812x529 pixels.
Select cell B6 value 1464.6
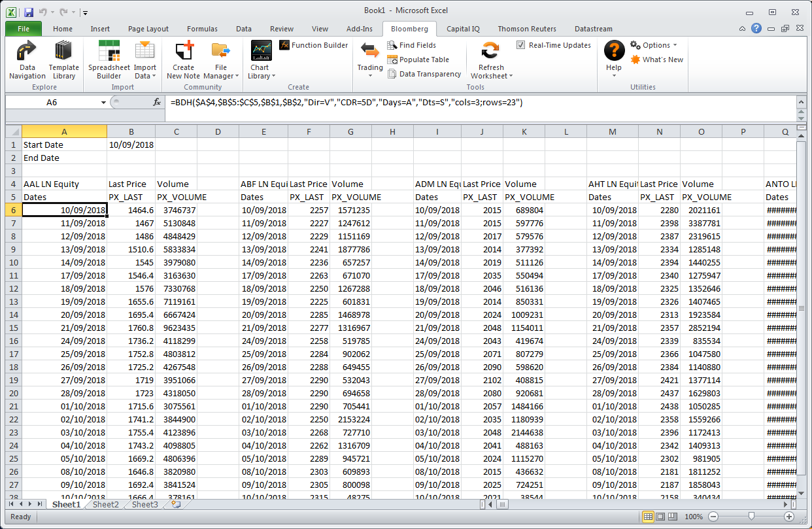pos(131,210)
